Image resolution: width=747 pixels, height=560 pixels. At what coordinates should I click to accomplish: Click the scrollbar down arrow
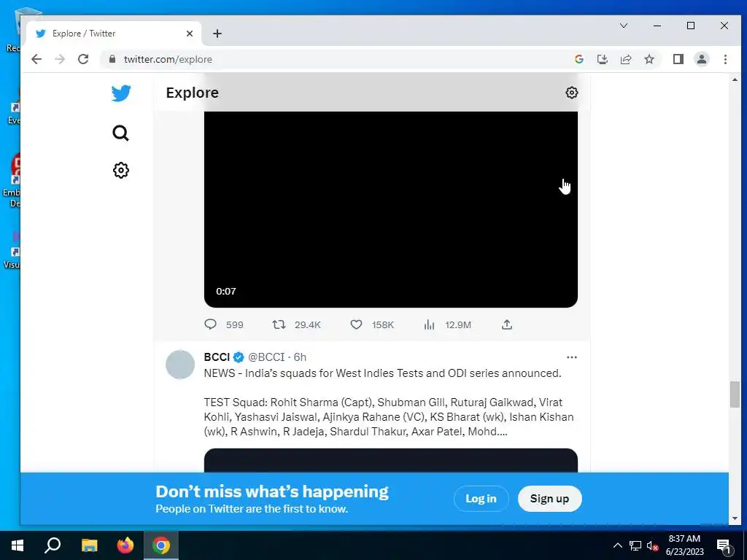click(x=734, y=518)
